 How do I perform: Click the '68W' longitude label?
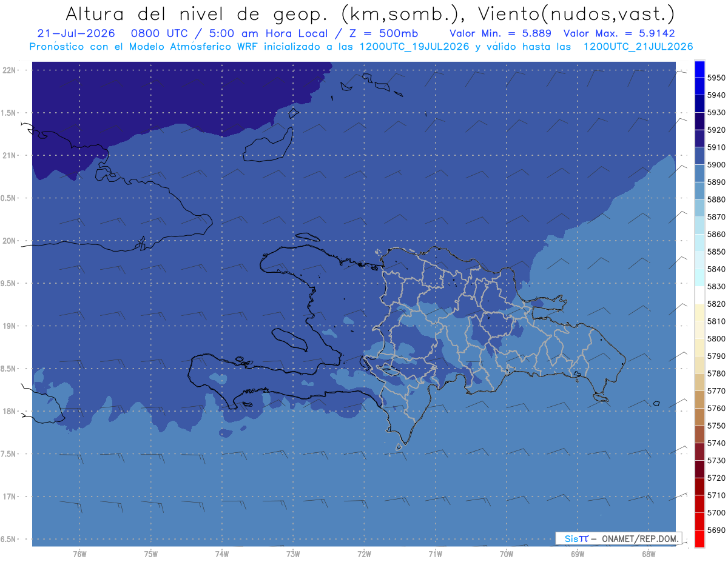(x=649, y=554)
